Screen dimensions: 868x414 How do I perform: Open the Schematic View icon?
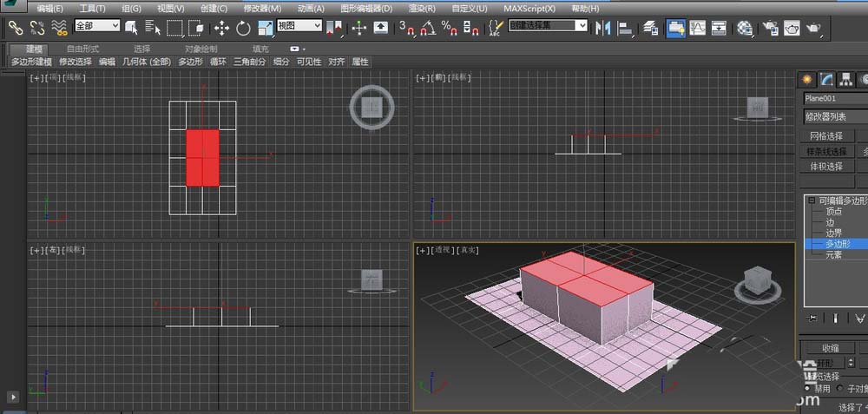pyautogui.click(x=719, y=28)
